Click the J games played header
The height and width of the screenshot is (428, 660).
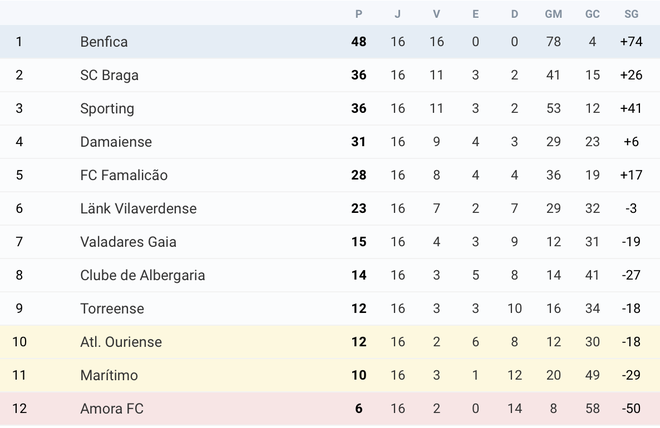pyautogui.click(x=398, y=14)
